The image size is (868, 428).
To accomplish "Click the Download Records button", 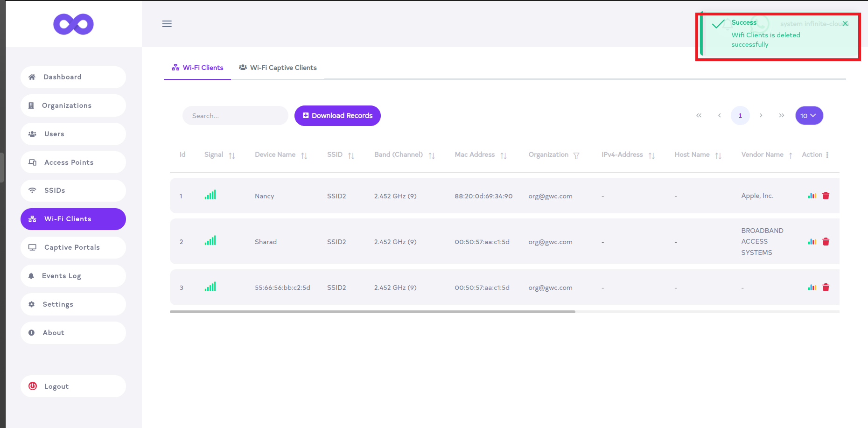I will coord(337,116).
